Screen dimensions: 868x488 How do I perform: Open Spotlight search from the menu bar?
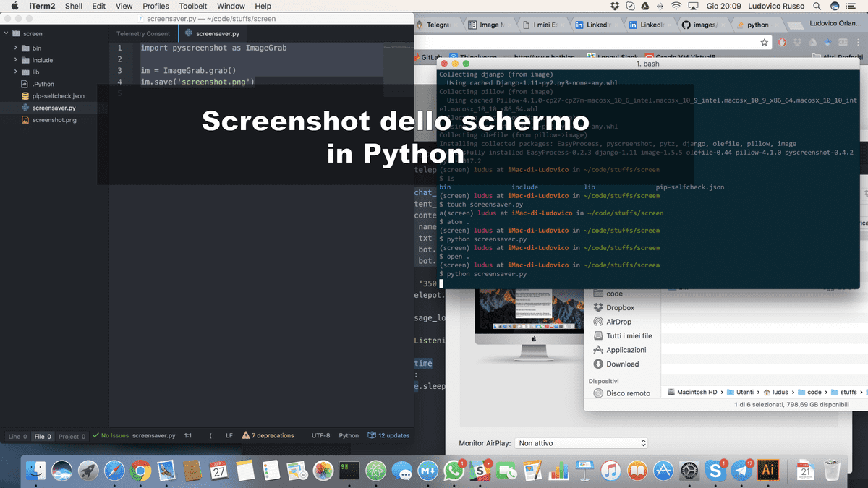817,6
